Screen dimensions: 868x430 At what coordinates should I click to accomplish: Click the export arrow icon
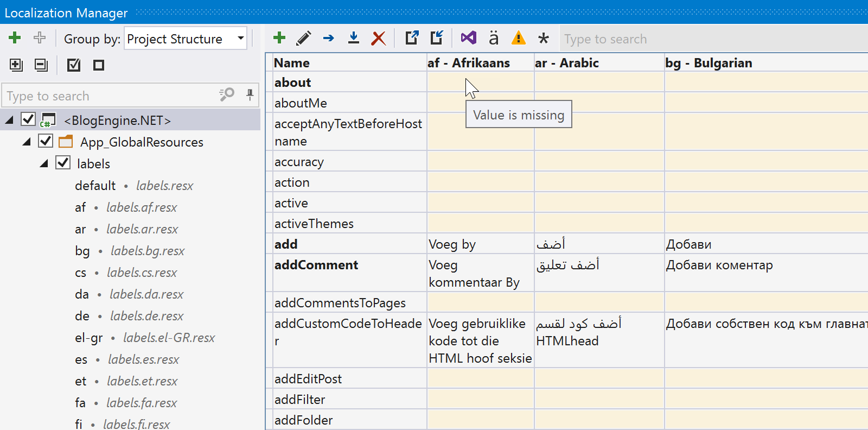coord(412,38)
